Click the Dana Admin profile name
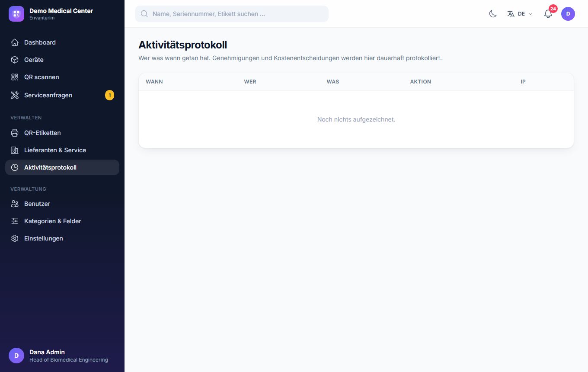588x372 pixels. click(x=47, y=352)
